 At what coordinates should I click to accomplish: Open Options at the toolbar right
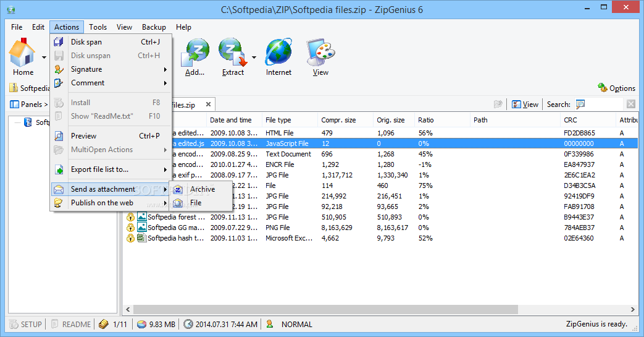click(617, 88)
